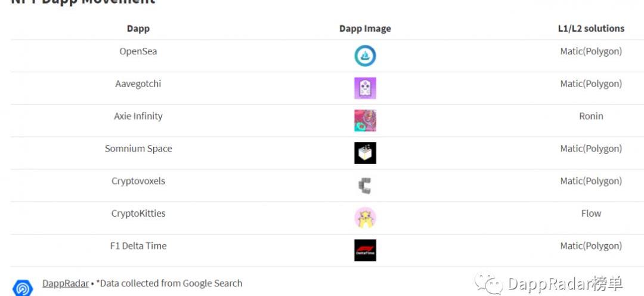Click the F1 Delta Time name
Image resolution: width=644 pixels, height=296 pixels.
pyautogui.click(x=138, y=246)
